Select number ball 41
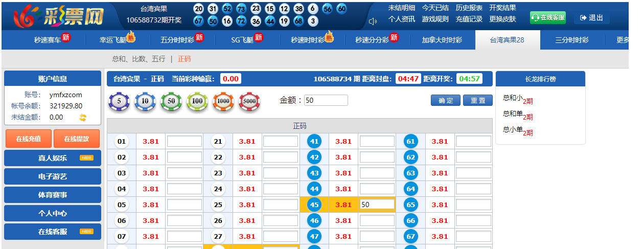644x249 pixels. point(314,141)
